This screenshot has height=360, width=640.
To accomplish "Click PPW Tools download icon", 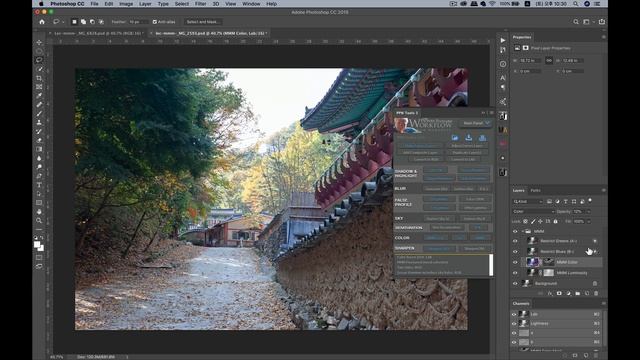I will click(x=469, y=138).
